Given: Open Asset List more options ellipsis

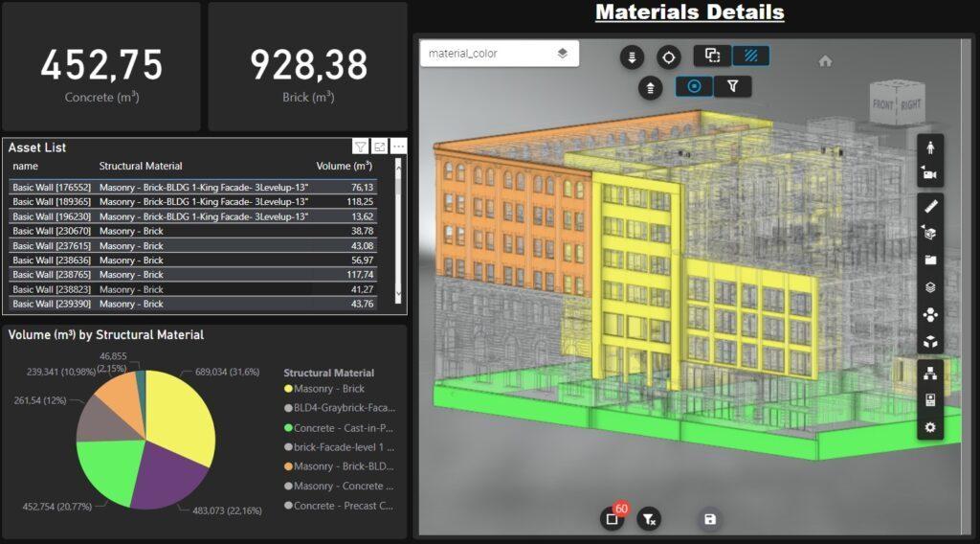Looking at the screenshot, I should 399,147.
